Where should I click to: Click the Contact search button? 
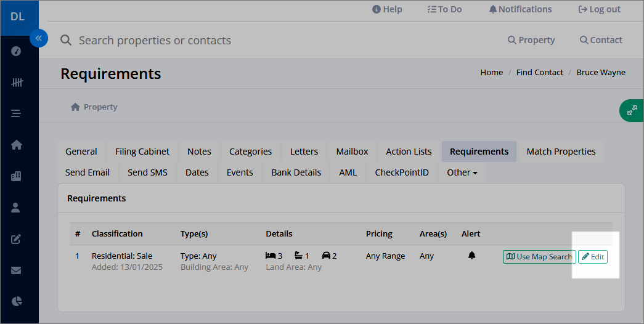click(x=601, y=40)
